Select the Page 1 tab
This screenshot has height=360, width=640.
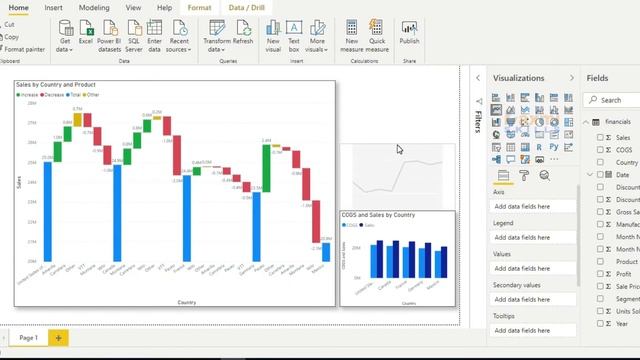coord(29,338)
